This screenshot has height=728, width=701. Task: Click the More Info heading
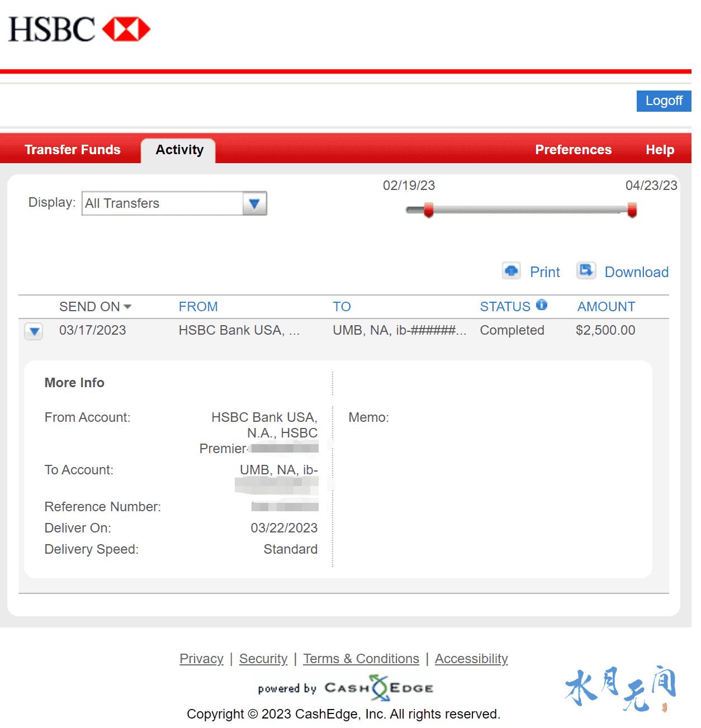74,383
